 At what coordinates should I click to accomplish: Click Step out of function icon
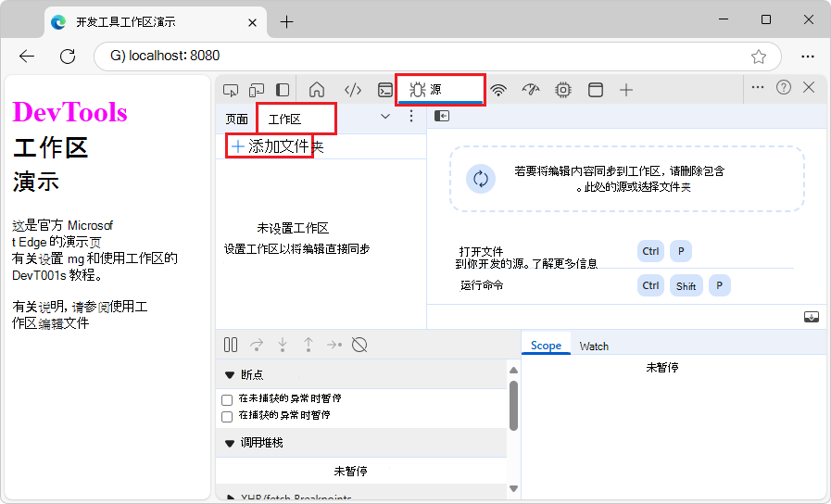click(x=308, y=345)
